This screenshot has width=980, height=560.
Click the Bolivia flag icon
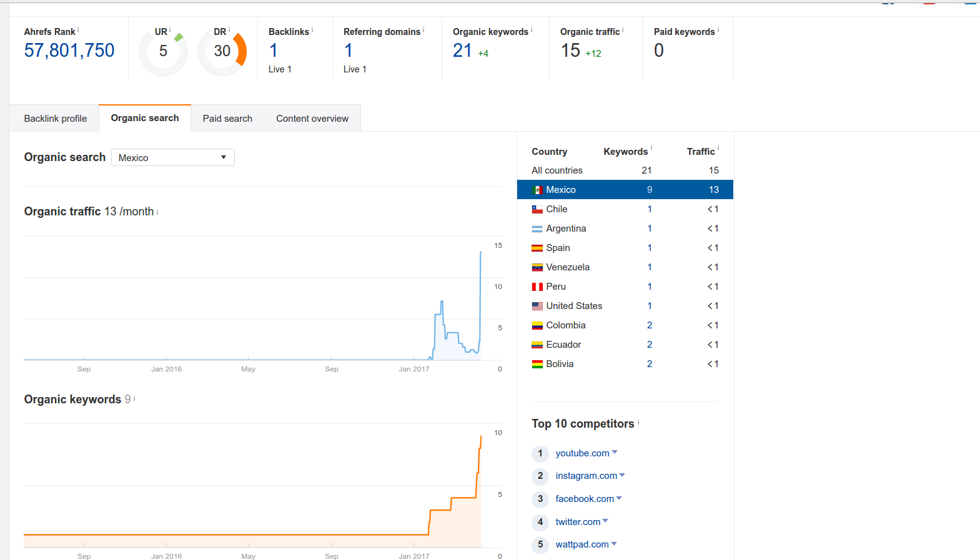coord(537,364)
